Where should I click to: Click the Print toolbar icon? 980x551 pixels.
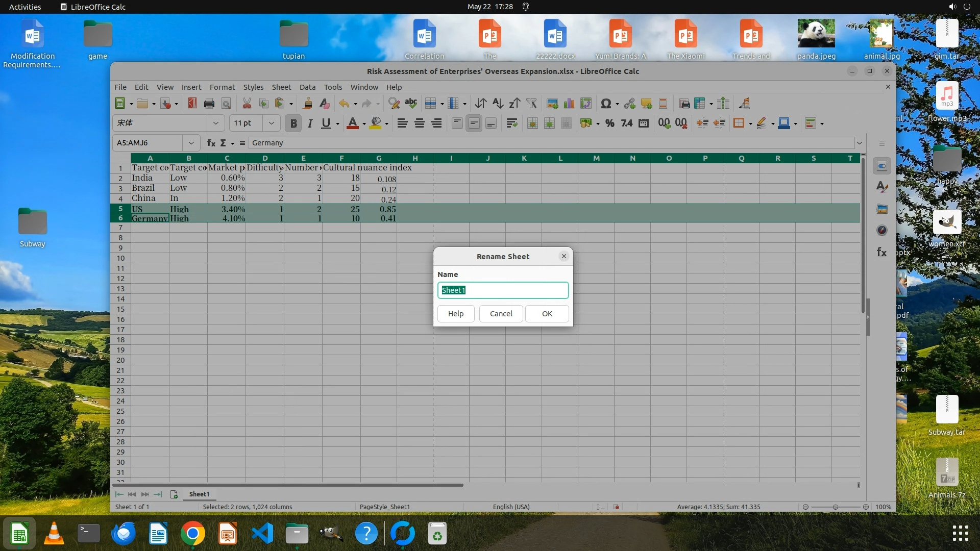point(209,104)
